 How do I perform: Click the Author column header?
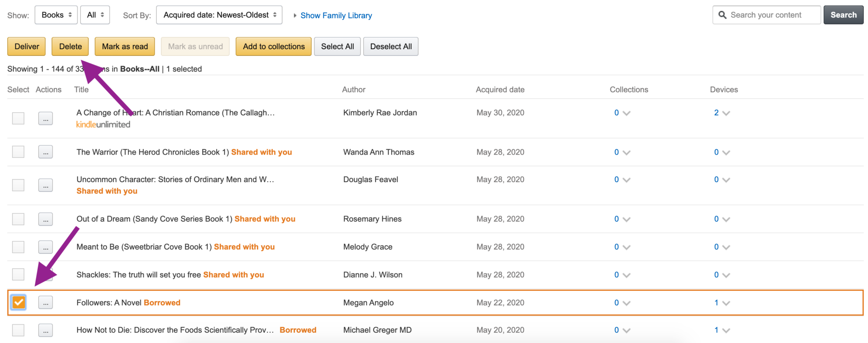[x=354, y=90]
